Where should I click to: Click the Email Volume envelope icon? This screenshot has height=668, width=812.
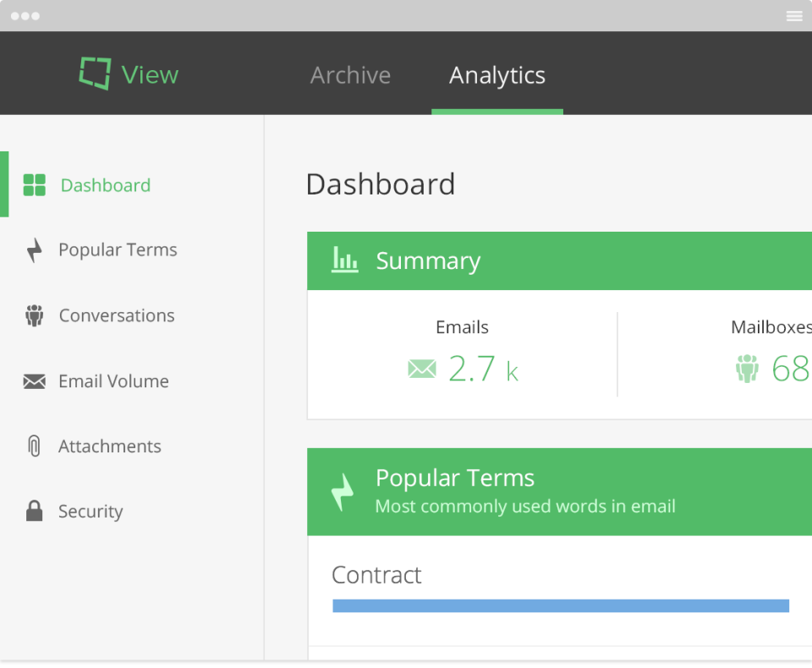[35, 381]
